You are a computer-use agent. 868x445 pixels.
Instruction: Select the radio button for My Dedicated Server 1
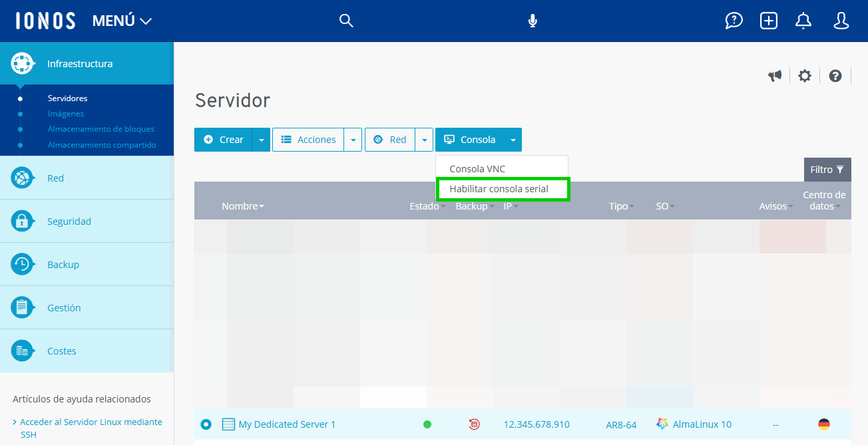[x=206, y=424]
